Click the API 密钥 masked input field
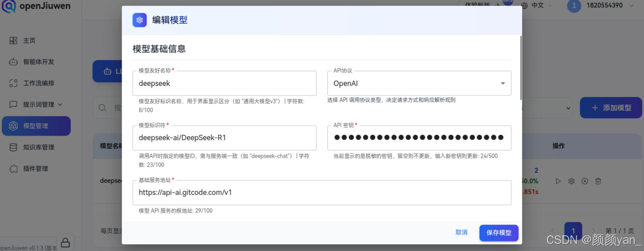Image resolution: width=644 pixels, height=251 pixels. [x=419, y=138]
